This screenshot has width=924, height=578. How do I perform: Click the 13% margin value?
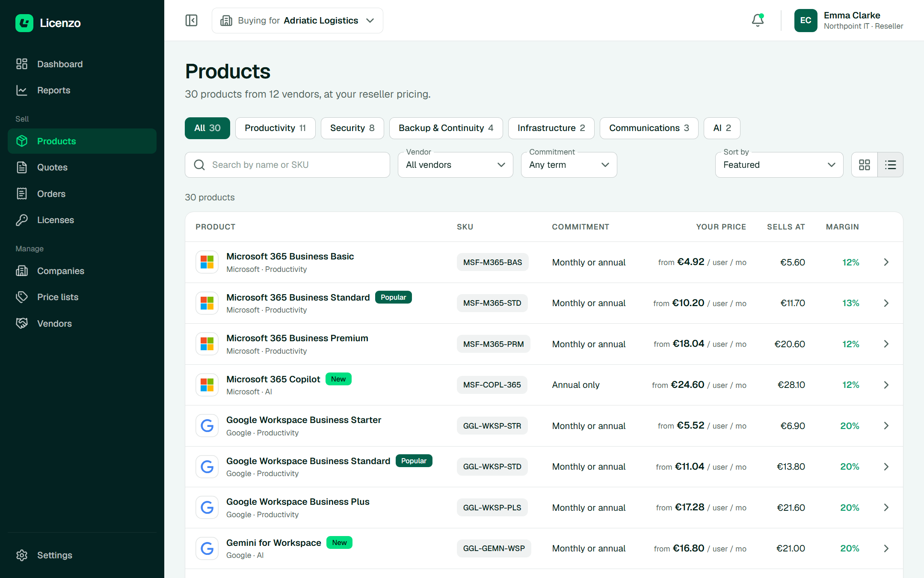tap(850, 303)
